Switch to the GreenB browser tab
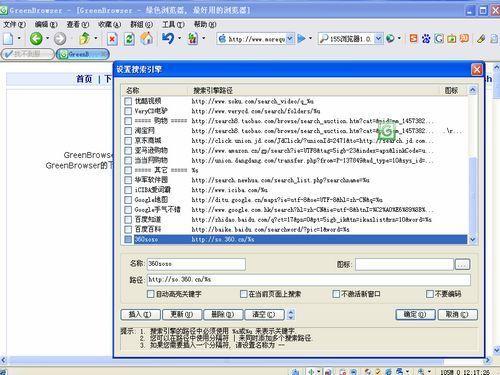 tap(83, 54)
